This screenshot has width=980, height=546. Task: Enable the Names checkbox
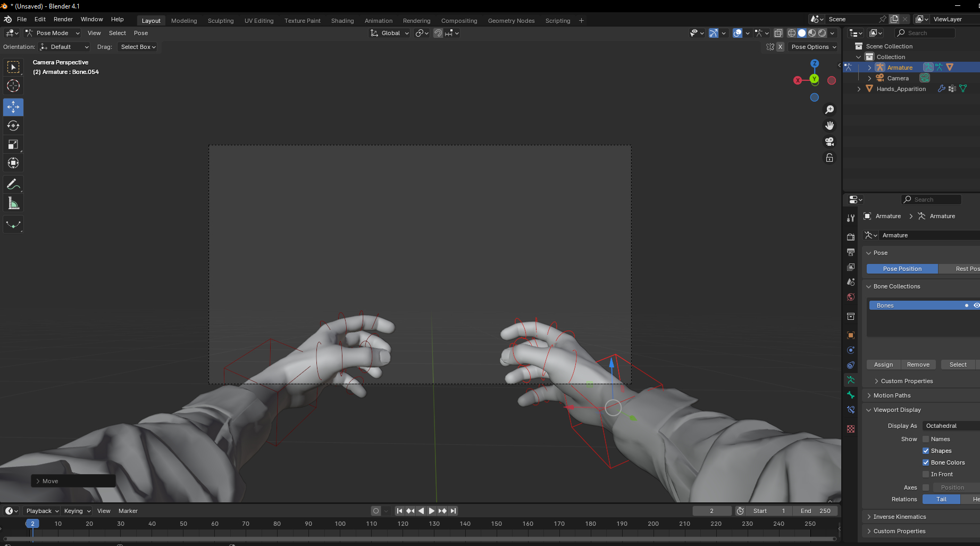[x=926, y=439]
